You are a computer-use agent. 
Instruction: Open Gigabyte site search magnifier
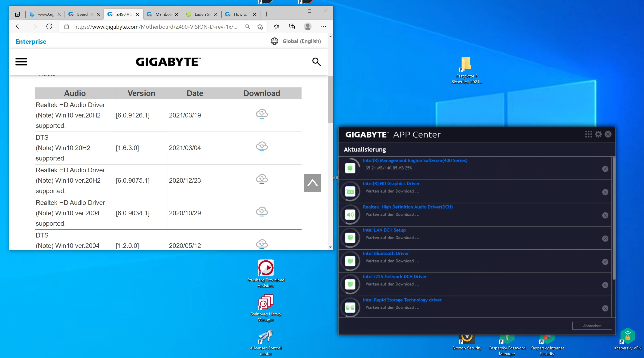point(316,62)
